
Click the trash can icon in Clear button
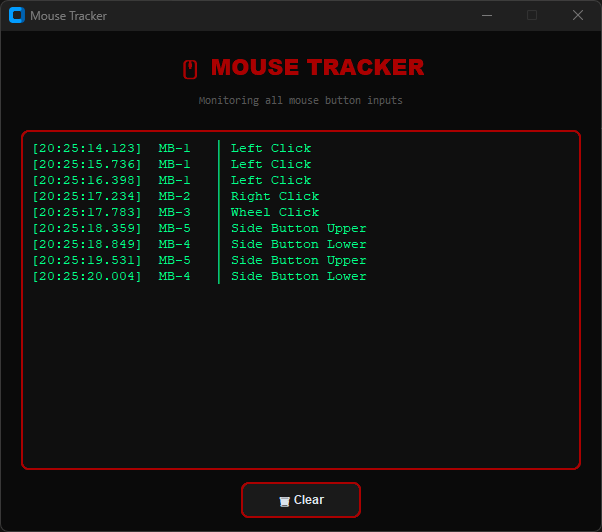click(284, 501)
